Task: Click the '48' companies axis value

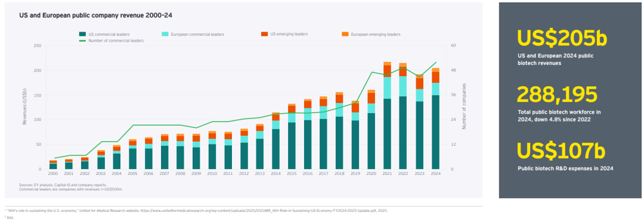Action: pos(453,70)
